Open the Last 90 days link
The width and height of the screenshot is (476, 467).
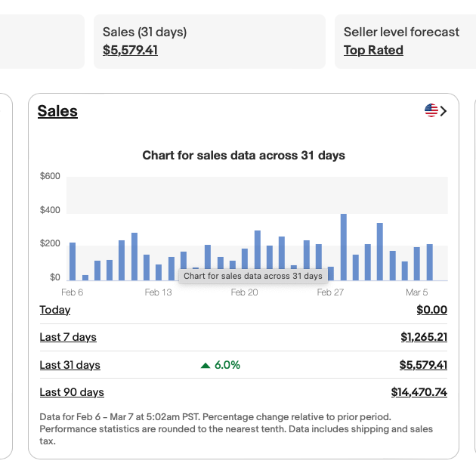point(72,392)
